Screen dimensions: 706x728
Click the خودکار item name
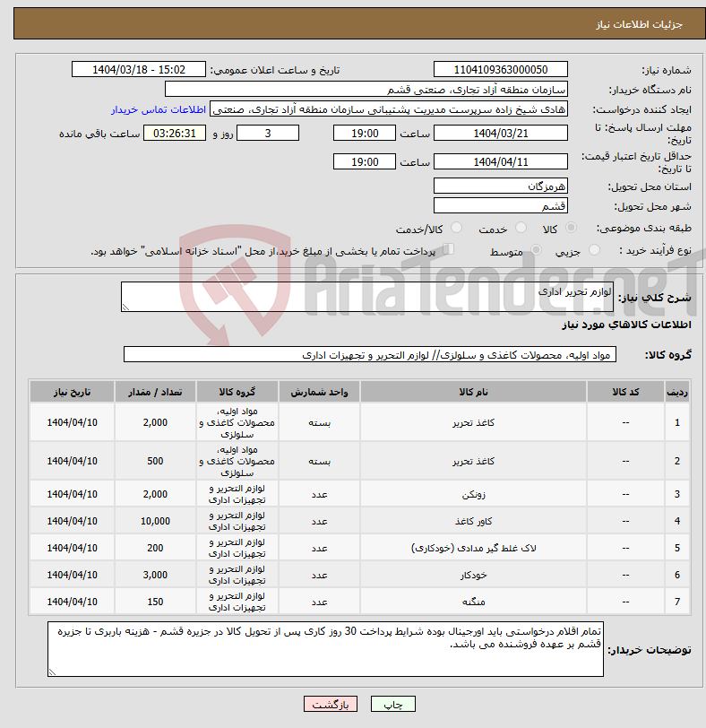(474, 575)
